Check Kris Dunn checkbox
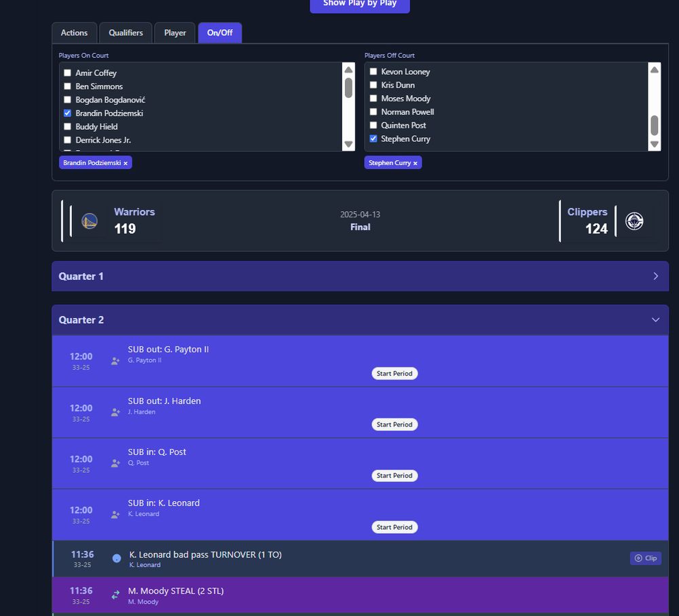The width and height of the screenshot is (679, 616). click(373, 85)
